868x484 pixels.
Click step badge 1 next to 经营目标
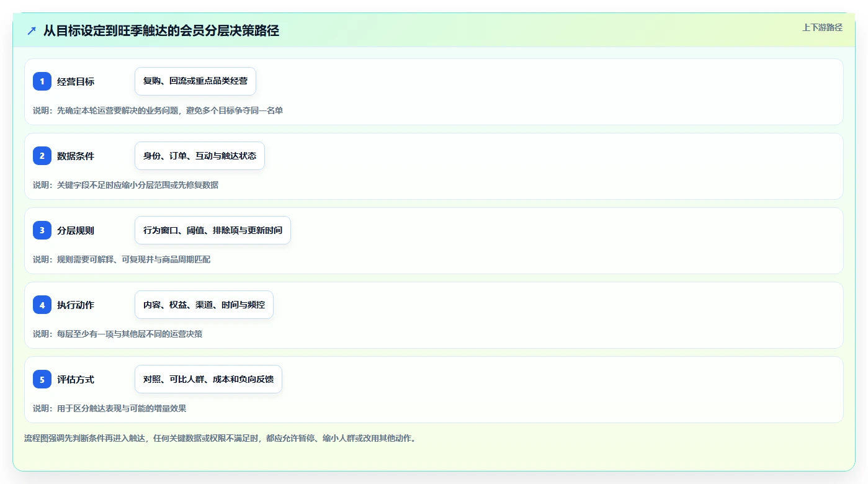tap(42, 81)
